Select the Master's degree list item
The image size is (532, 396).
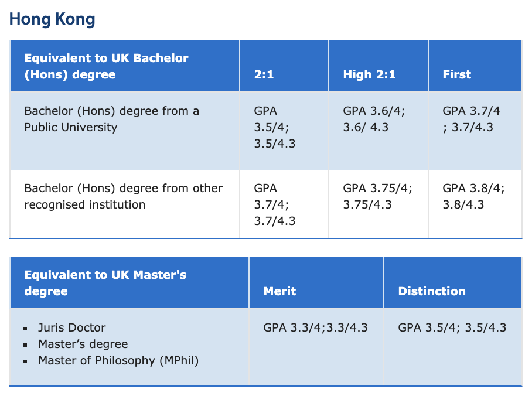[83, 344]
